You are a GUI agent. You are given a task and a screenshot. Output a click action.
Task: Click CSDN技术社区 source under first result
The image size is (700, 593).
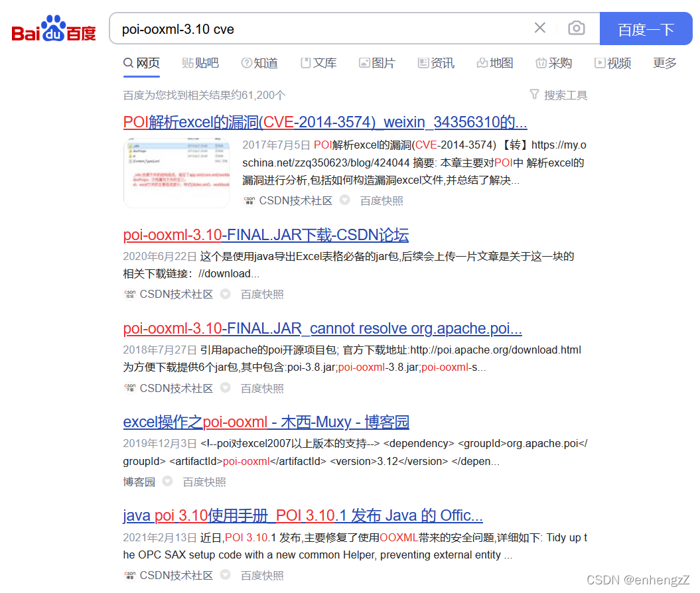[x=295, y=201]
